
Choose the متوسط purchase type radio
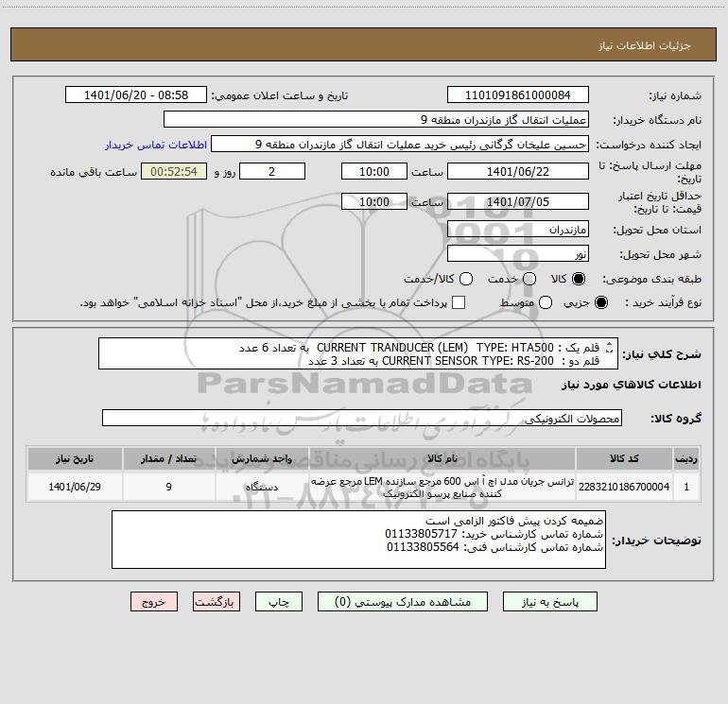point(546,302)
